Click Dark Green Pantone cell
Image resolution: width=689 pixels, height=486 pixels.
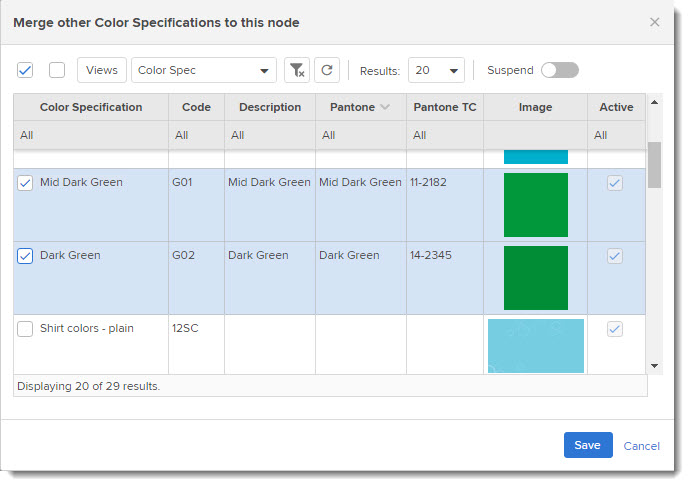coord(361,278)
